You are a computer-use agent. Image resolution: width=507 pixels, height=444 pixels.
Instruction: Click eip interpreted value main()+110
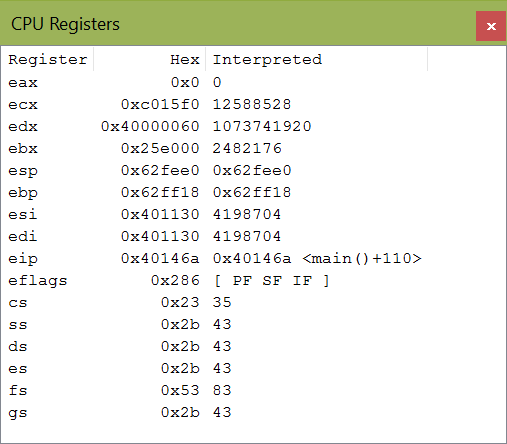coord(362,258)
